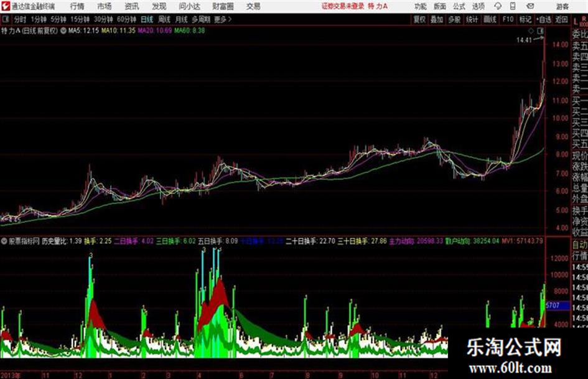Open 股票指标网 indicator dropdown circle
Viewport: 588px width, 379px height.
pyautogui.click(x=4, y=241)
